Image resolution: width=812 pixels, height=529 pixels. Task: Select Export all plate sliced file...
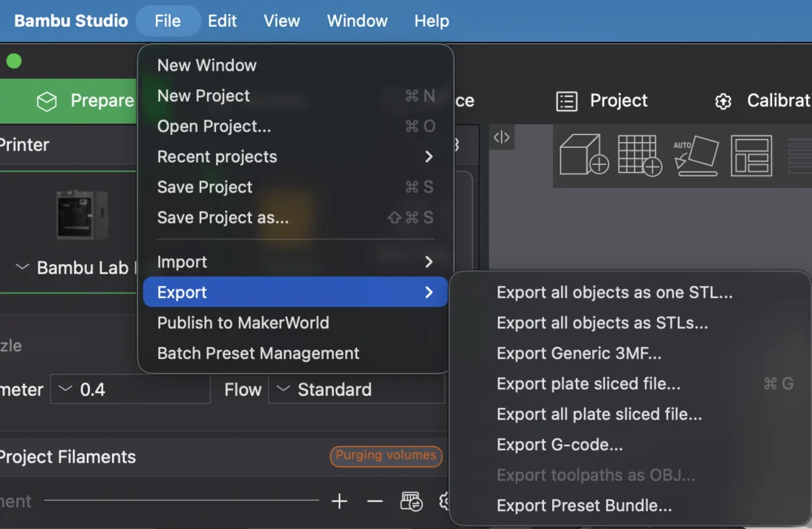629,414
